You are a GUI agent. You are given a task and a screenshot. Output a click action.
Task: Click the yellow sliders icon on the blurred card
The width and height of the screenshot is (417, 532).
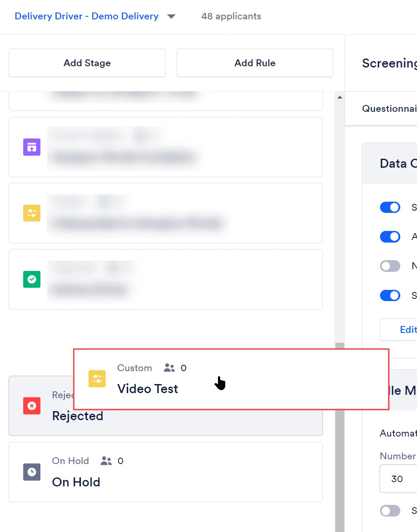(x=32, y=213)
